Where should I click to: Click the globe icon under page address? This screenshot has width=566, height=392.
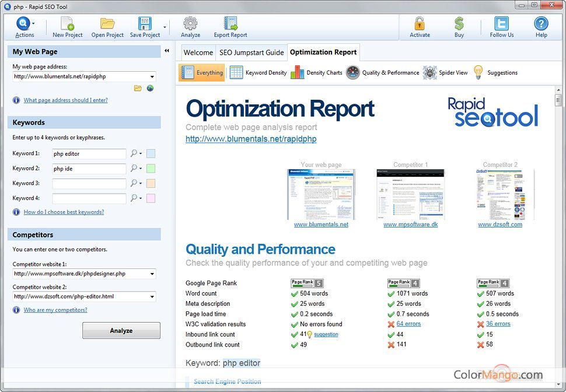tap(150, 88)
